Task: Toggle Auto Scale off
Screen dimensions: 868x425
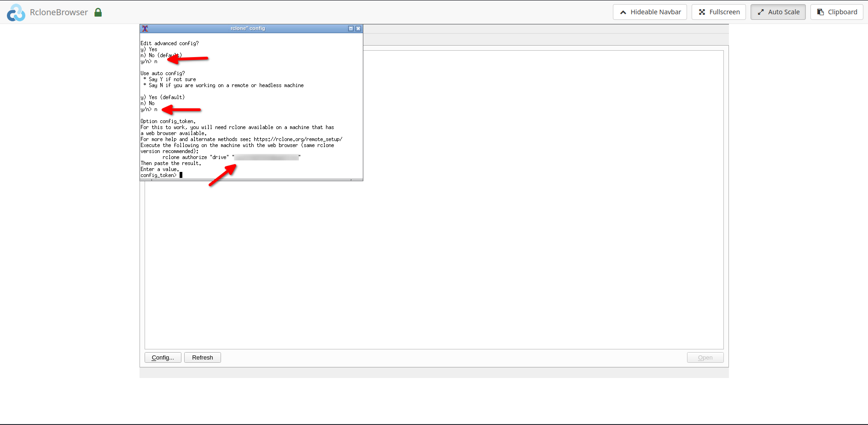Action: 778,12
